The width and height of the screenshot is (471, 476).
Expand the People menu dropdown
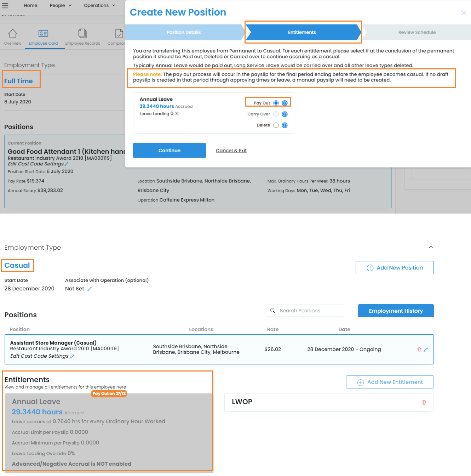tap(61, 5)
